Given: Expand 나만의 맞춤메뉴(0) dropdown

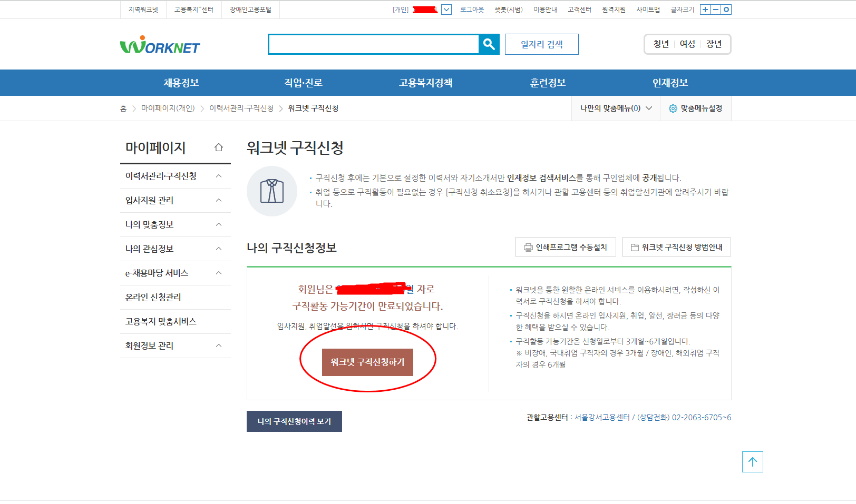Looking at the screenshot, I should 616,108.
